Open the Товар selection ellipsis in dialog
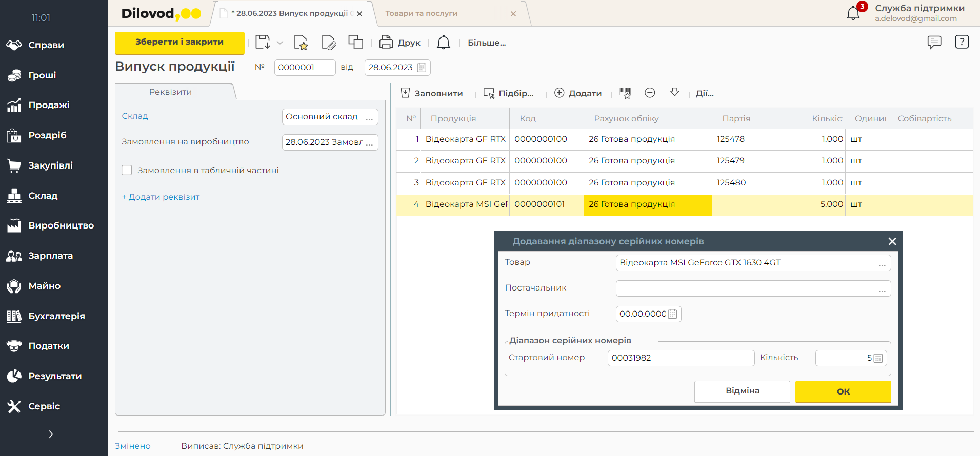 (x=882, y=263)
